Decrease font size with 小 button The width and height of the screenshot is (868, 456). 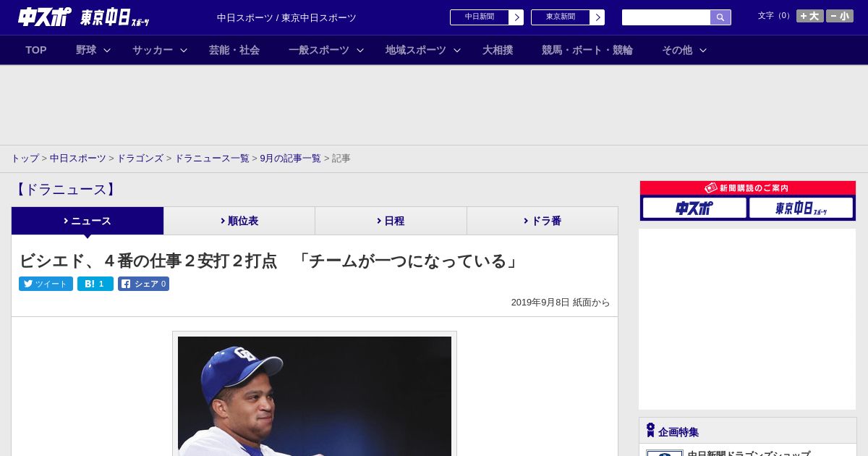(840, 16)
